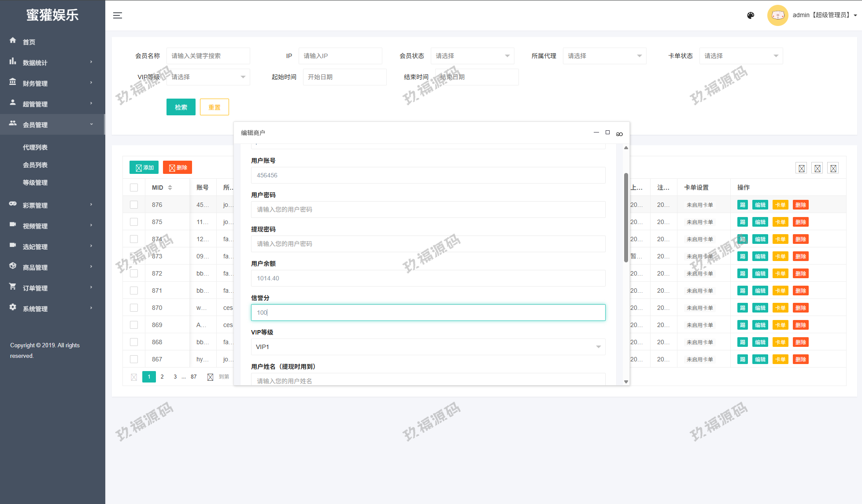Open the VIP1 level dropdown in dialog
862x504 pixels.
click(428, 347)
